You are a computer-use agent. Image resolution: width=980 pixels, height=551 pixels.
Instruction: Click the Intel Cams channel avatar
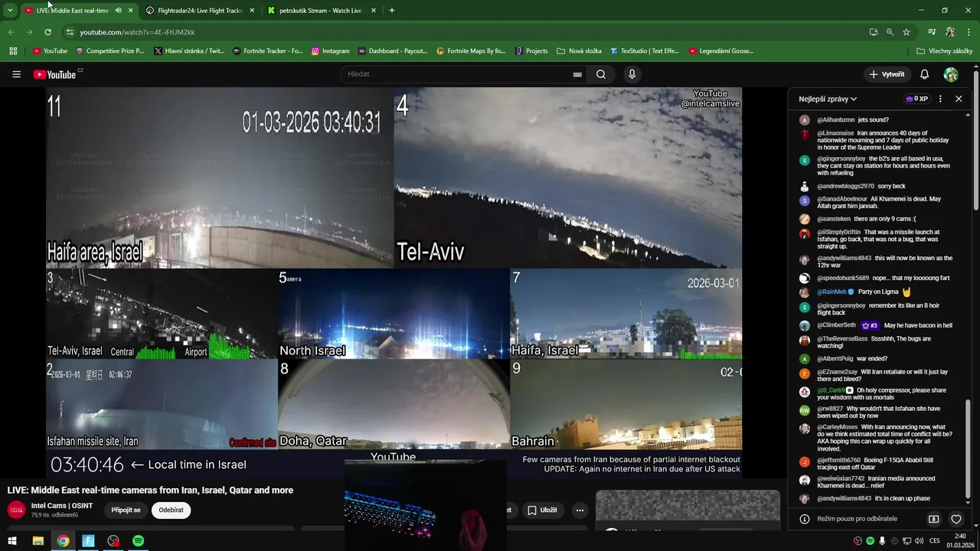pyautogui.click(x=16, y=510)
